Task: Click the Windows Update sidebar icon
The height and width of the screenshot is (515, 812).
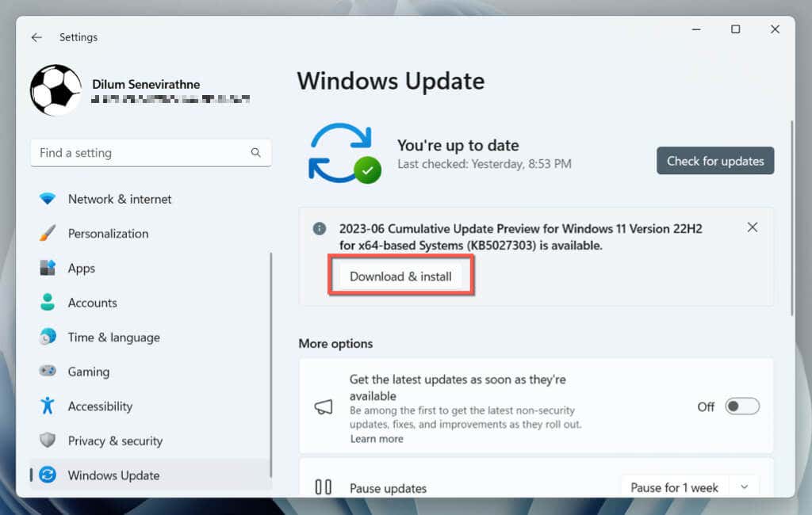Action: pos(48,475)
